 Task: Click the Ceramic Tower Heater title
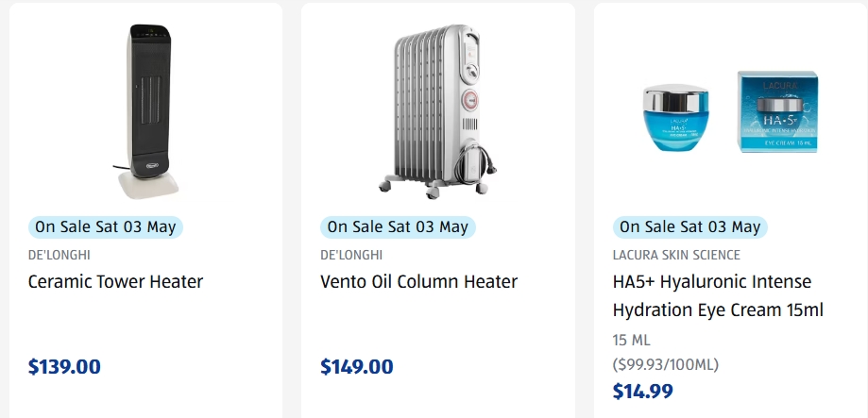tap(115, 281)
